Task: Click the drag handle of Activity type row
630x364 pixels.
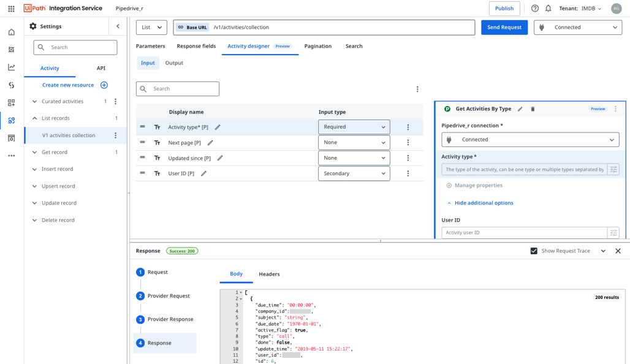Action: click(142, 127)
